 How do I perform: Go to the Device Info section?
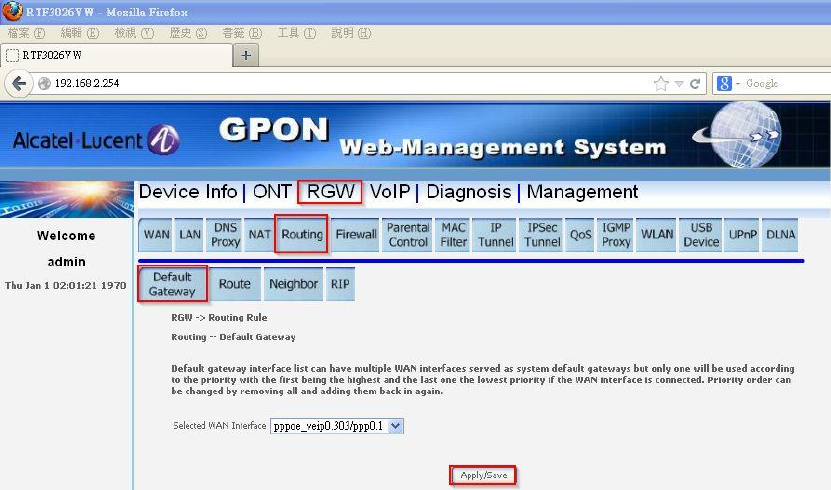point(188,192)
